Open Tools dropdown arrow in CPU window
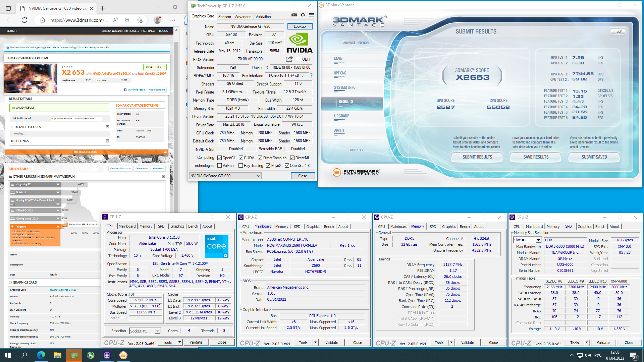This screenshot has width=644, height=362. coord(179,342)
